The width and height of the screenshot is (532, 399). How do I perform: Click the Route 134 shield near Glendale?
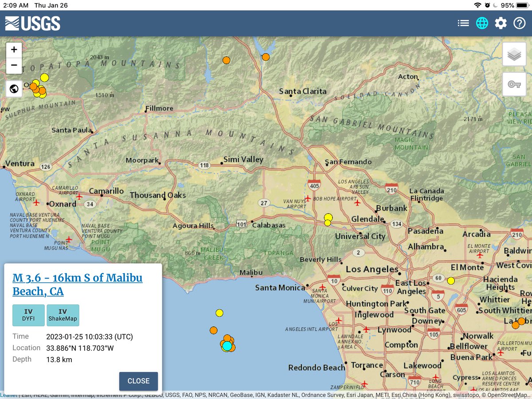(397, 224)
